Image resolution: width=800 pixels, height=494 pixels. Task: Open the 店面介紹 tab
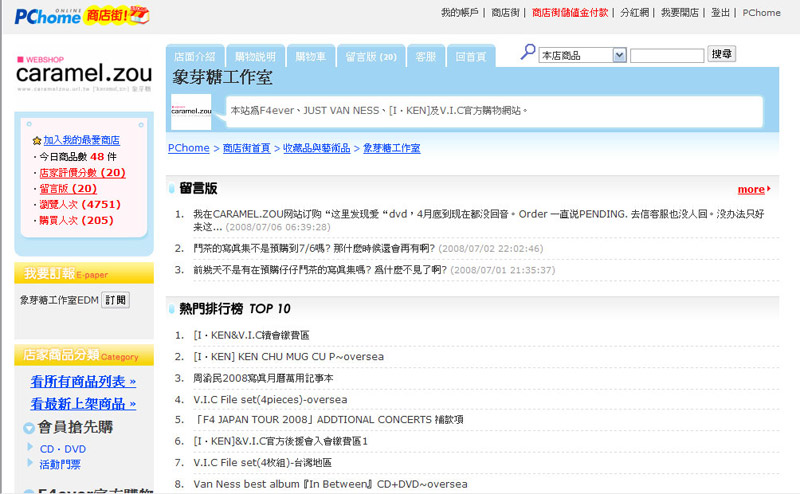click(194, 56)
